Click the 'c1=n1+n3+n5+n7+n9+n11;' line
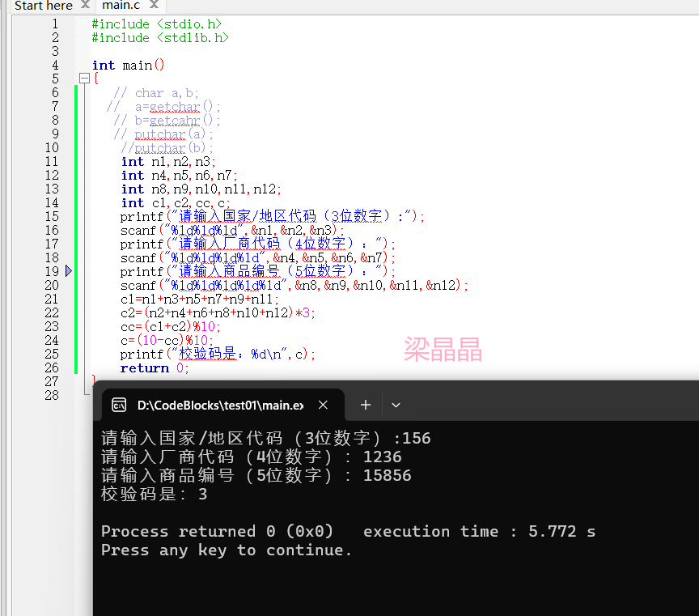 point(200,299)
